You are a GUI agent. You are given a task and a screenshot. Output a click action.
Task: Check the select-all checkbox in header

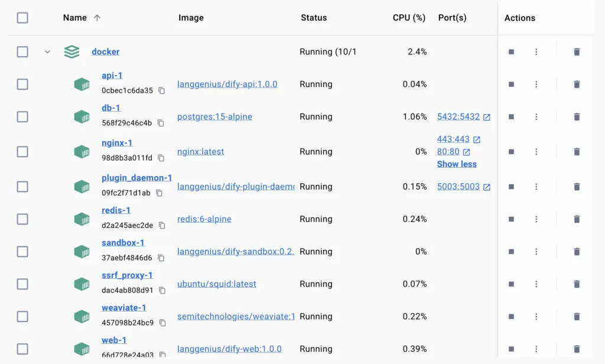[x=22, y=18]
